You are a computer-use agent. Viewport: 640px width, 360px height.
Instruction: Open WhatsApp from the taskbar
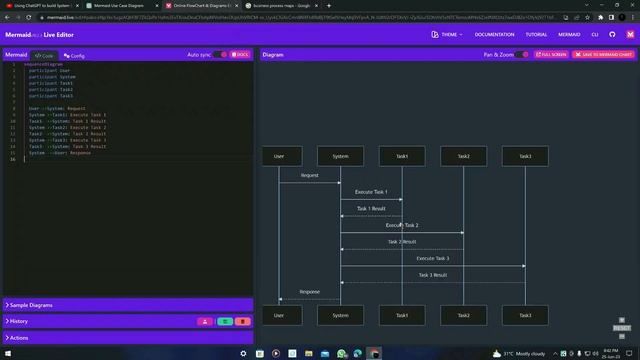(341, 353)
